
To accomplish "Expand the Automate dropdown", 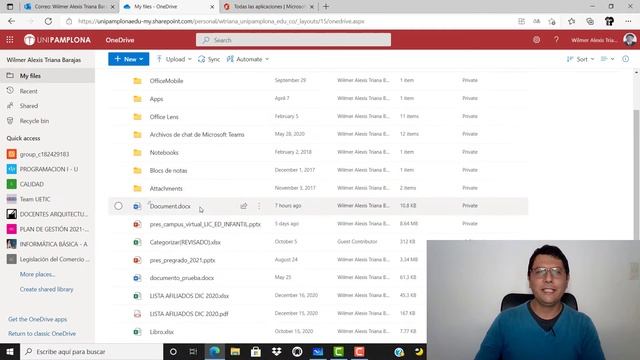I will (248, 59).
